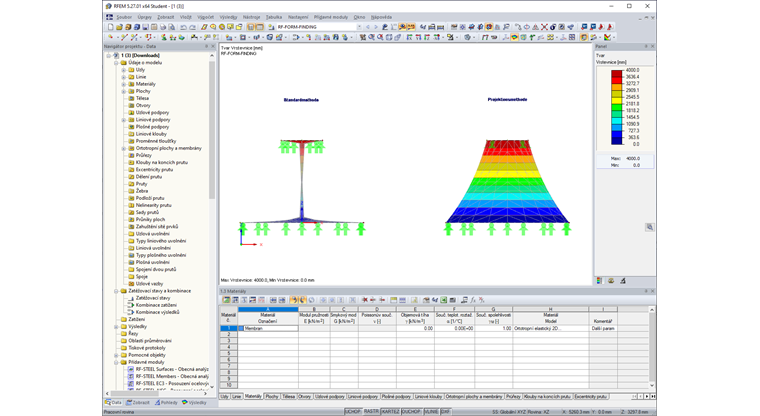
Task: Click the filter icon below legend panel
Action: 623,281
